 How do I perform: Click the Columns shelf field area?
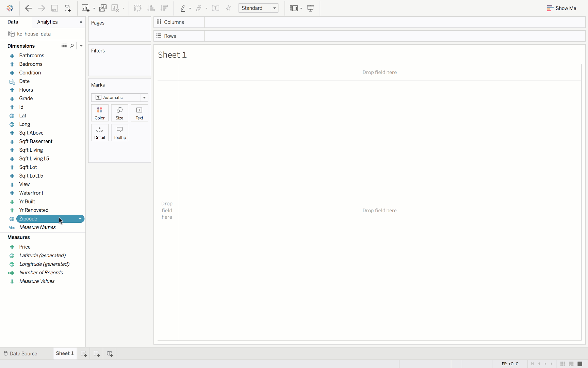click(x=395, y=22)
